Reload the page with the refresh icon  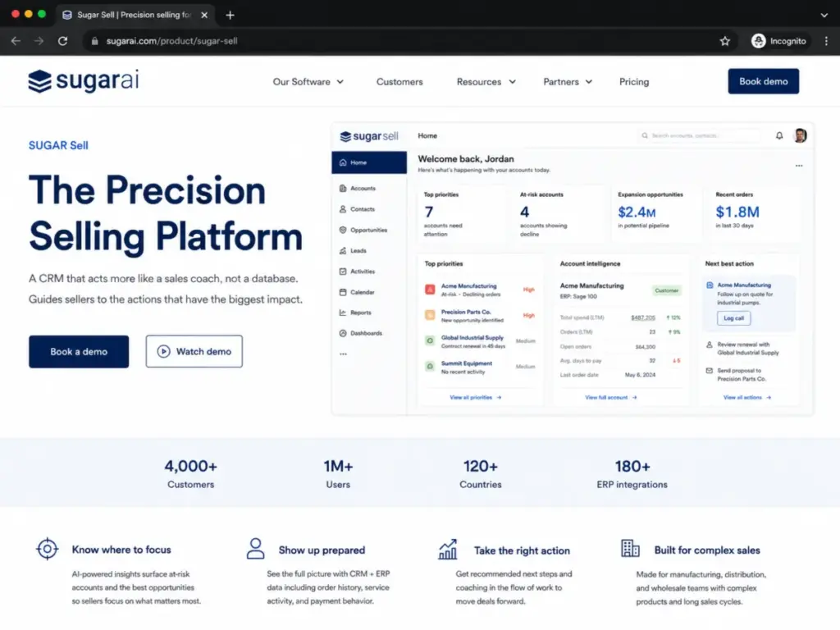62,41
